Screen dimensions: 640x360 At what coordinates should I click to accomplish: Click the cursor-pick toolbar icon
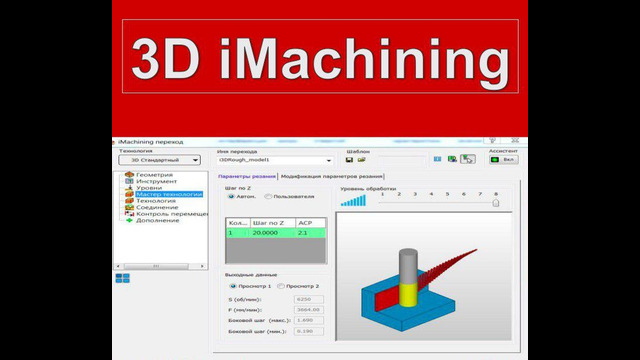468,159
